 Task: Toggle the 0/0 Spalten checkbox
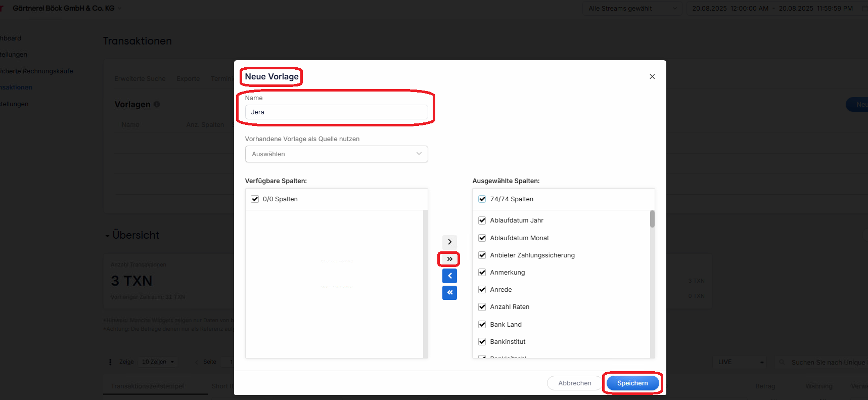[x=255, y=199]
